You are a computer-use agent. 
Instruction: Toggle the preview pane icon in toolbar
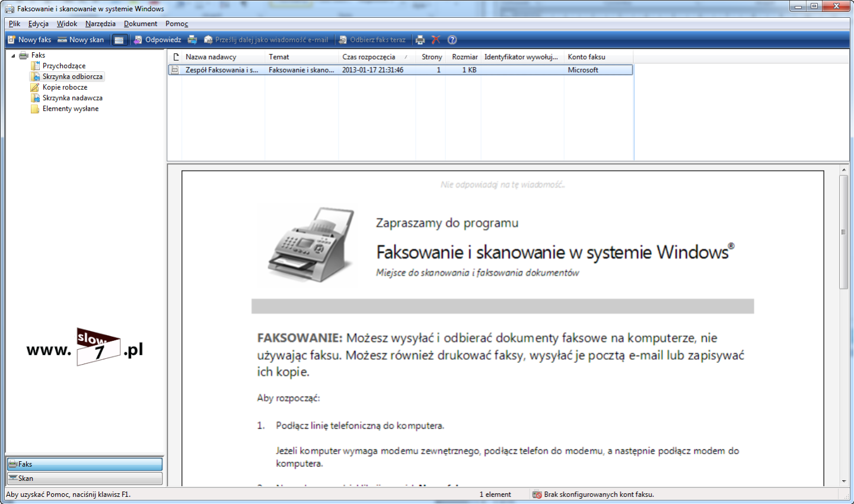(119, 40)
